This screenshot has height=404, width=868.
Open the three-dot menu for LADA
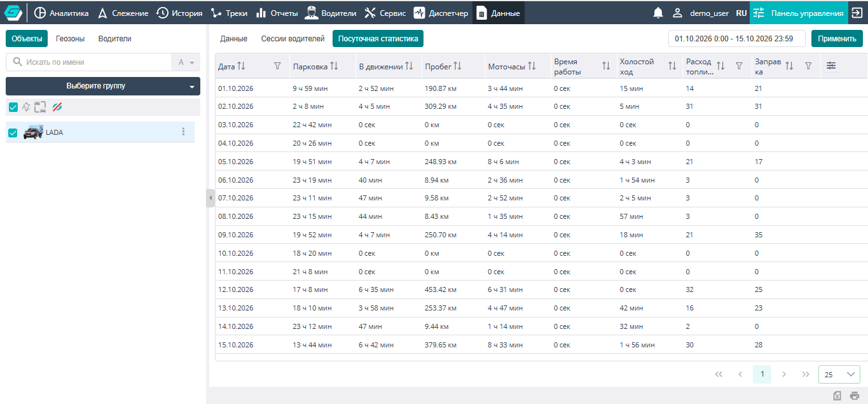(184, 132)
